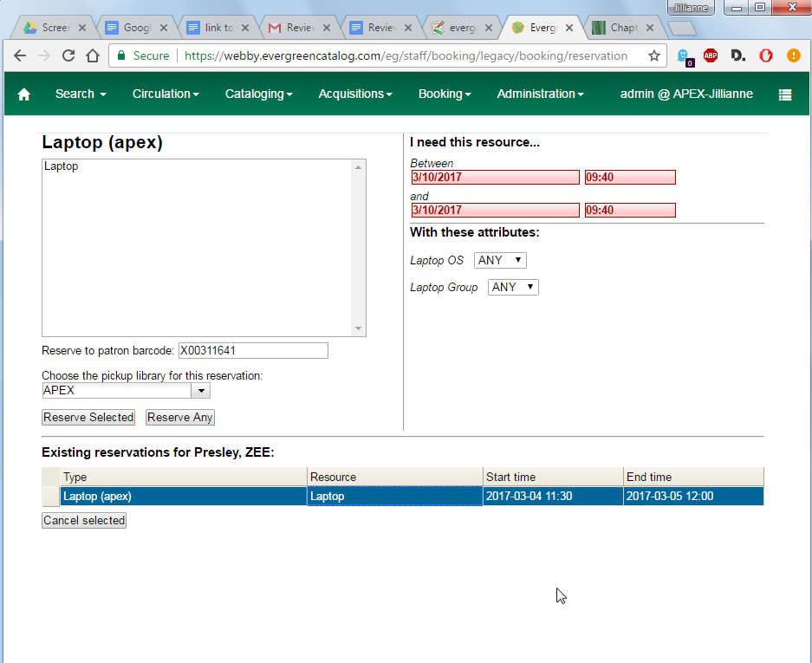Viewport: 812px width, 663px height.
Task: Click Reserve Any button
Action: point(179,418)
